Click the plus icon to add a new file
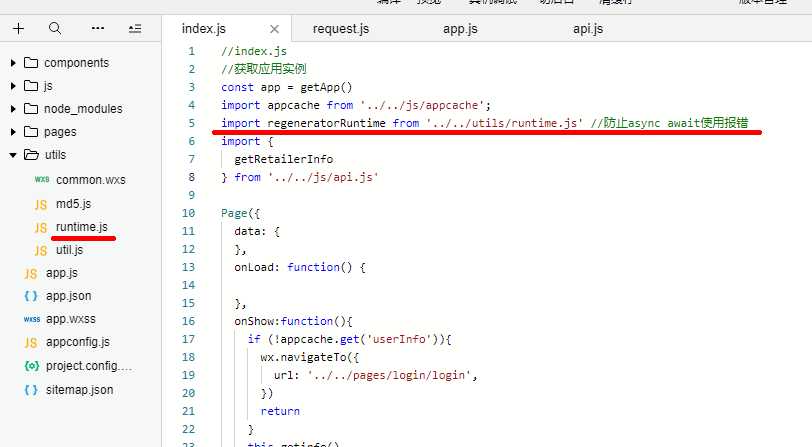The height and width of the screenshot is (447, 812). coord(19,28)
